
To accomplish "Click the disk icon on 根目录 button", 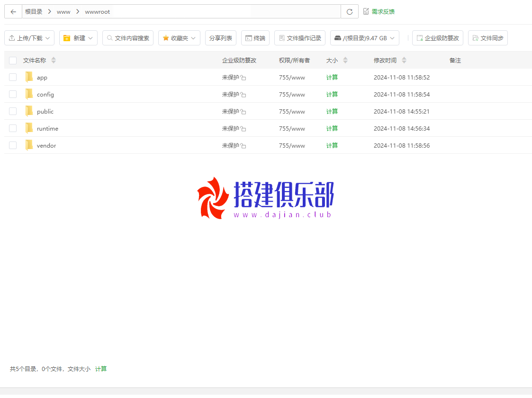I will click(338, 38).
